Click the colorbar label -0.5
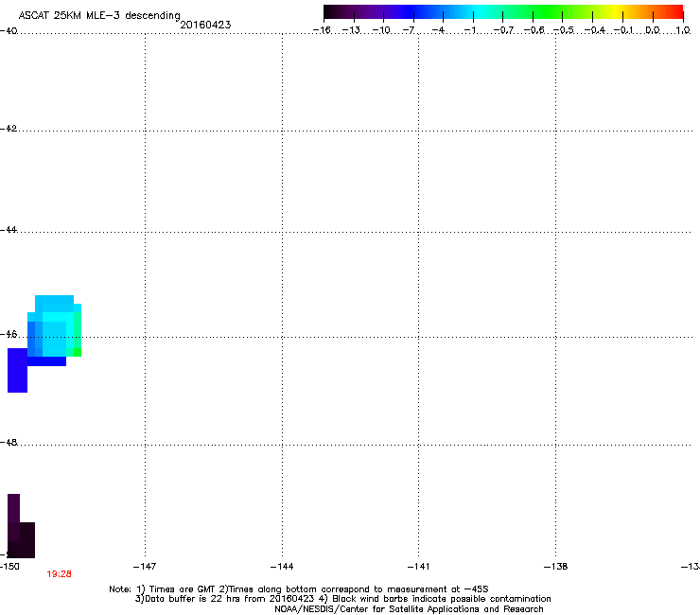Viewport: 700px width, 615px height. (564, 30)
